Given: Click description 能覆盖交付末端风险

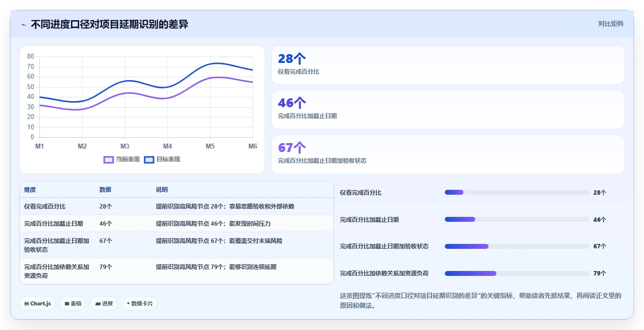Looking at the screenshot, I should pyautogui.click(x=256, y=241).
